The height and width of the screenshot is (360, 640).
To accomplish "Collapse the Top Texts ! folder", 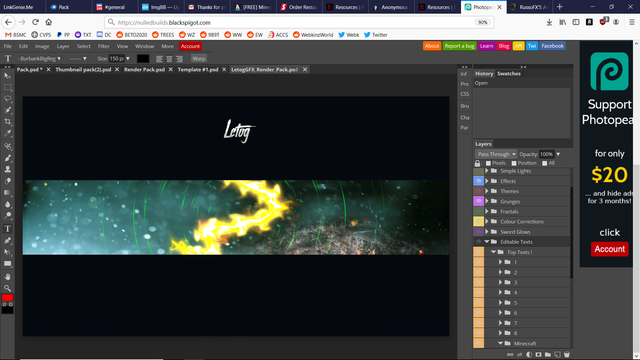I will (493, 252).
